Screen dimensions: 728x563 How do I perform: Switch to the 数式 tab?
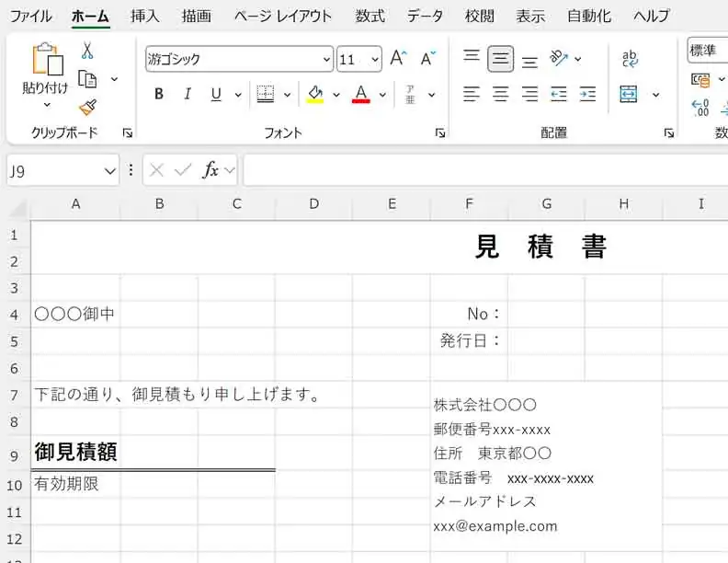pyautogui.click(x=370, y=16)
